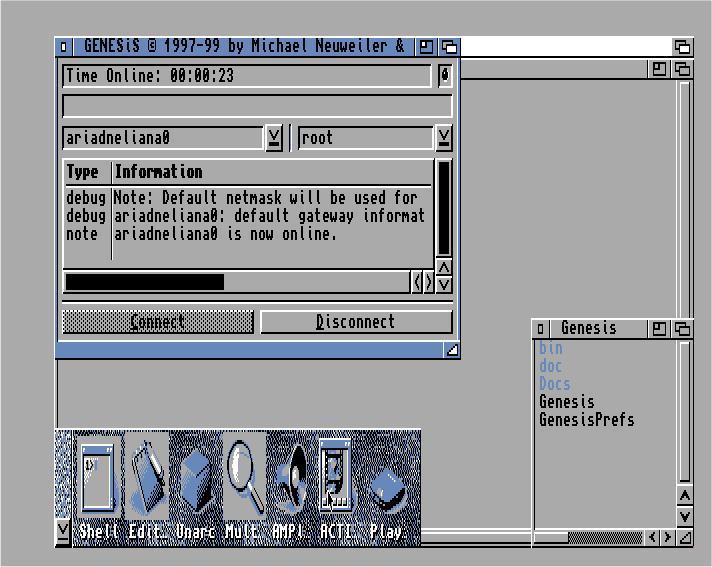Click the screen depth gadget on the title bar
Image resolution: width=712 pixels, height=567 pixels.
pyautogui.click(x=682, y=46)
